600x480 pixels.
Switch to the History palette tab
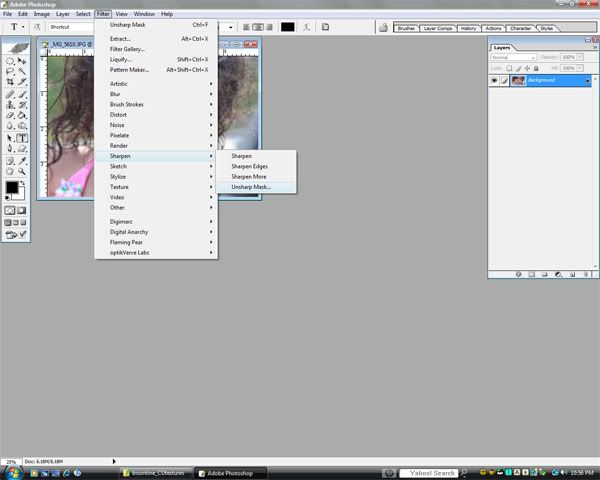(x=468, y=28)
